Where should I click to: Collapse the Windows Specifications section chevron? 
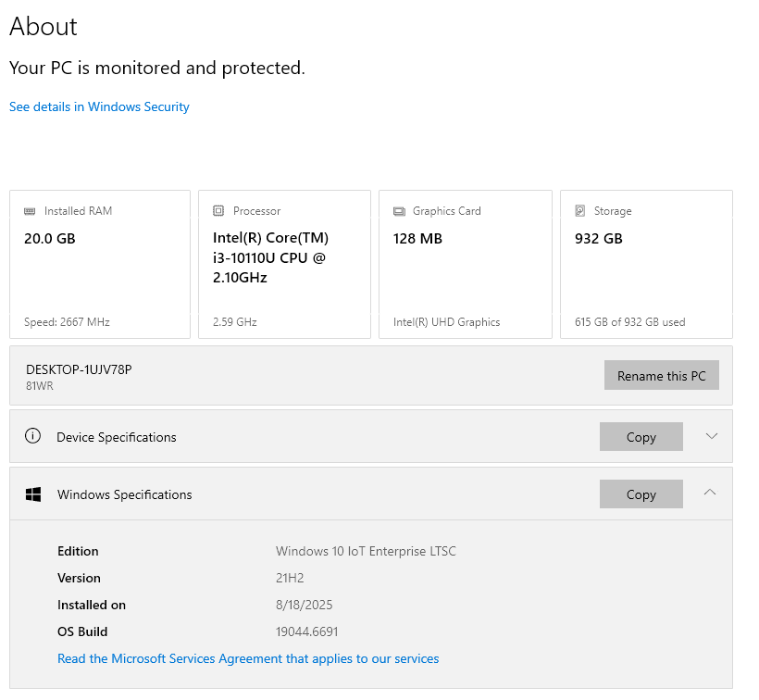tap(710, 493)
